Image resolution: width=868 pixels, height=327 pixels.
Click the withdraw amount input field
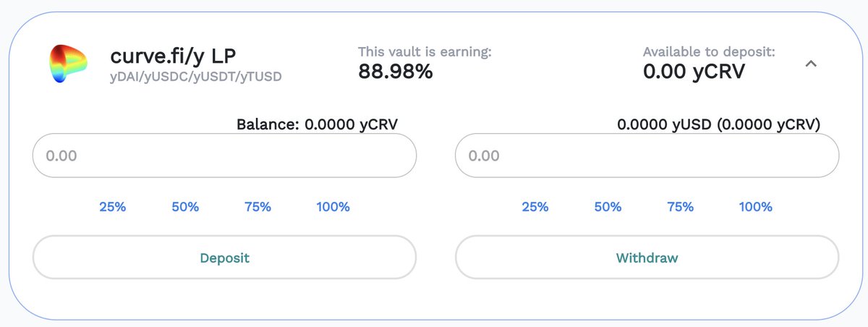[x=647, y=156]
